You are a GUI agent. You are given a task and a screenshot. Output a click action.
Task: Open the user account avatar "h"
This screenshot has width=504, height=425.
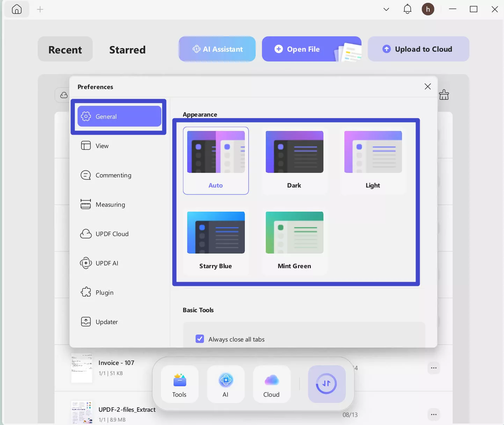(x=428, y=9)
